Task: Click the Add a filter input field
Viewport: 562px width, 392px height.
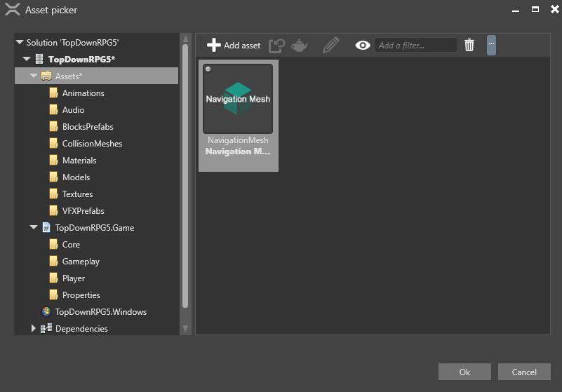Action: pos(415,45)
